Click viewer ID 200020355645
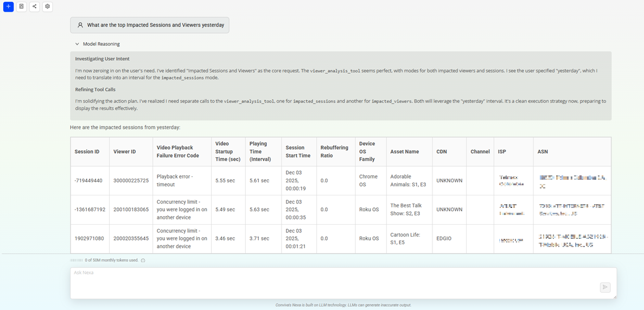Screen dimensions: 644x310 tap(131, 238)
